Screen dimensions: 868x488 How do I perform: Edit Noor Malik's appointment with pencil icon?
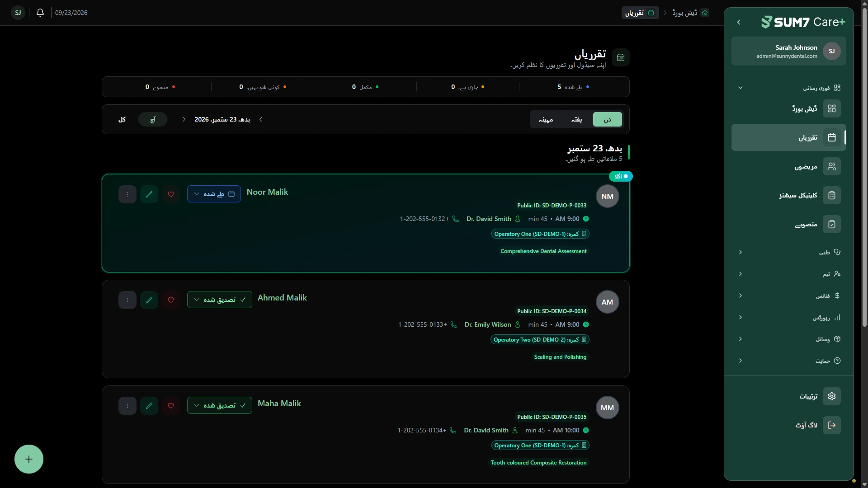pyautogui.click(x=149, y=194)
